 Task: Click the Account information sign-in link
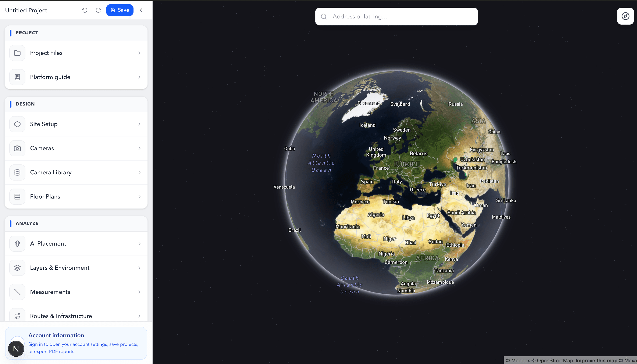[83, 347]
